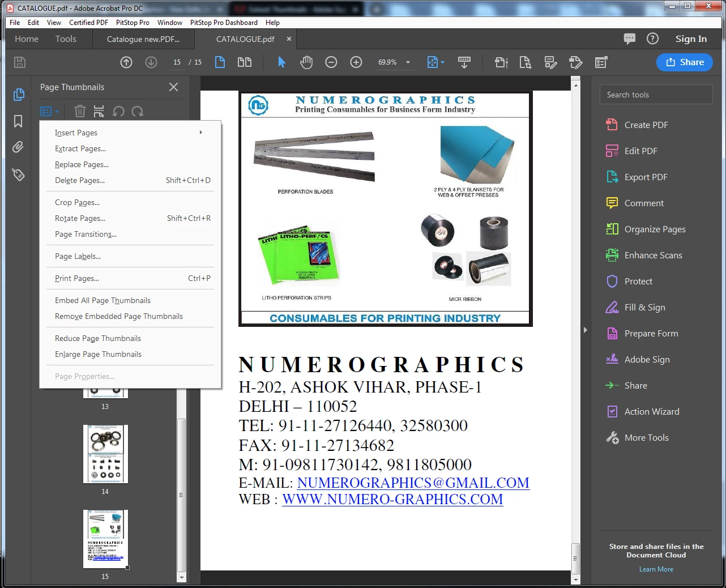The image size is (726, 588).
Task: Click the blue Share button
Action: click(x=685, y=62)
